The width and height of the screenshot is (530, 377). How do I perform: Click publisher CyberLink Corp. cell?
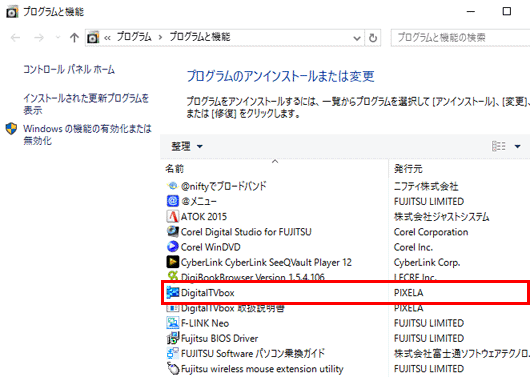point(427,262)
